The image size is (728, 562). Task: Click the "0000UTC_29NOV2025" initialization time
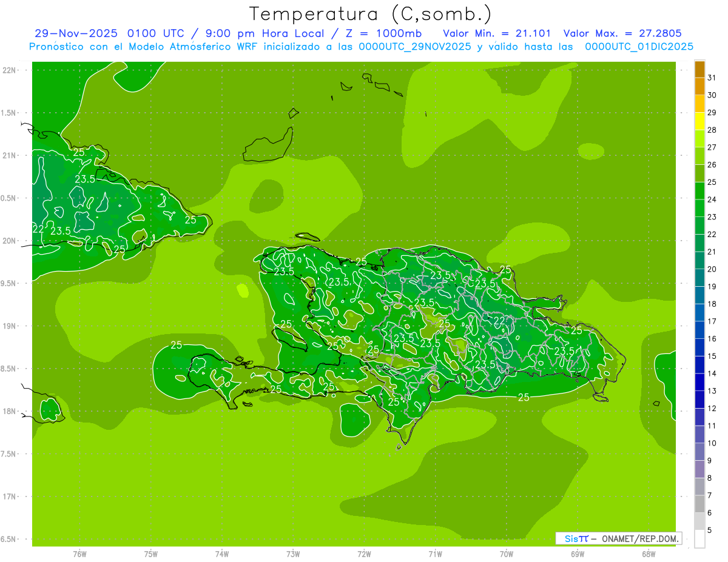[415, 47]
